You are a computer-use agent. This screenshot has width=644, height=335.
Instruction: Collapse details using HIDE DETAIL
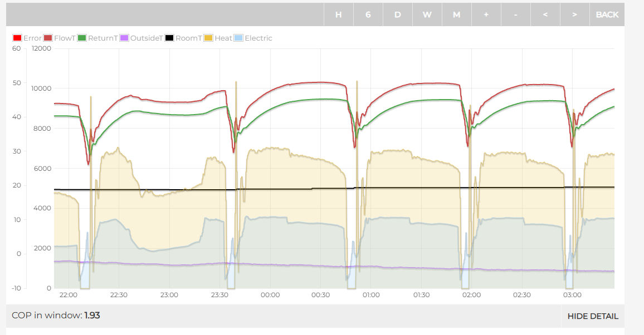(x=592, y=316)
